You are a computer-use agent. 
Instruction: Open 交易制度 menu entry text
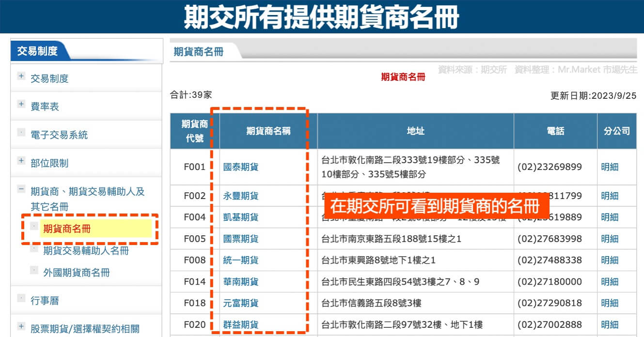49,78
